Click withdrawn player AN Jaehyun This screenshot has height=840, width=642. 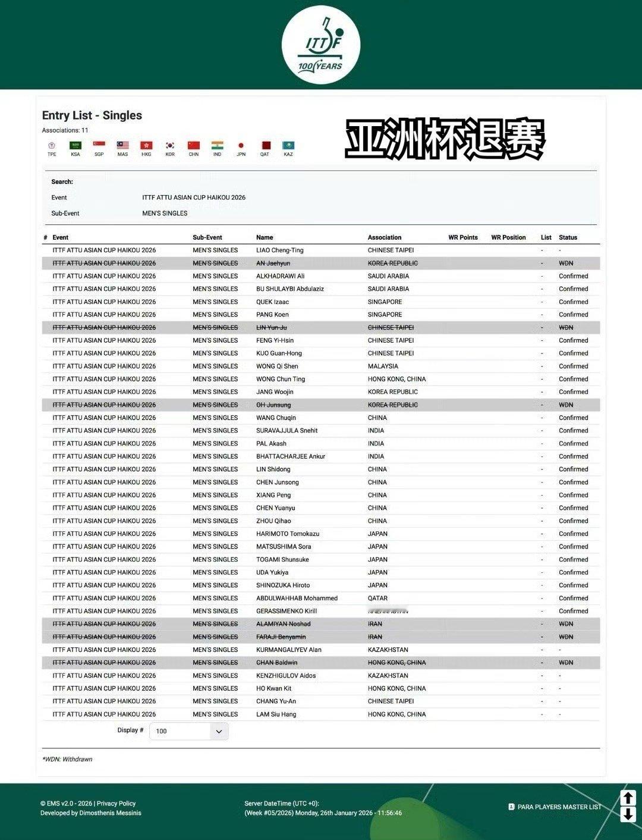[273, 263]
